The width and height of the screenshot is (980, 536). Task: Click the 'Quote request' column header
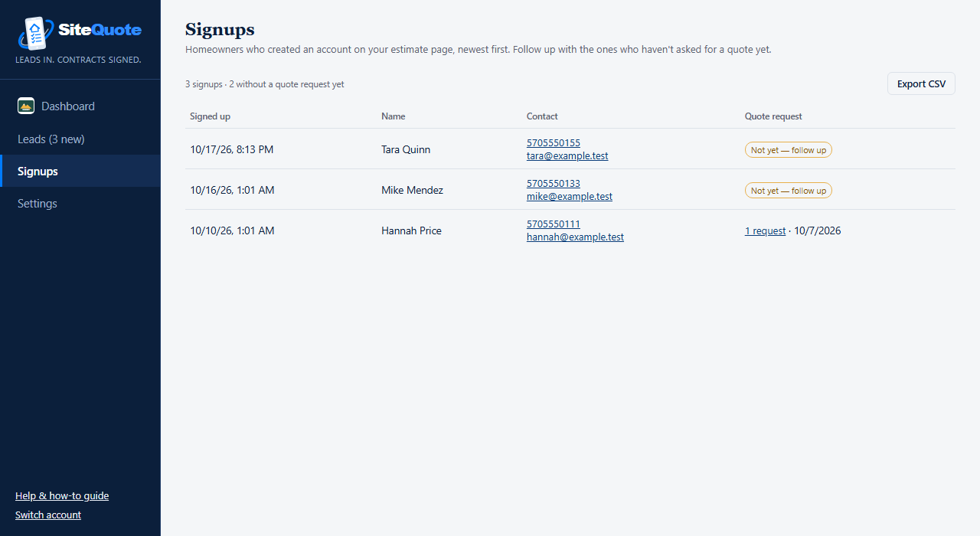pyautogui.click(x=773, y=116)
